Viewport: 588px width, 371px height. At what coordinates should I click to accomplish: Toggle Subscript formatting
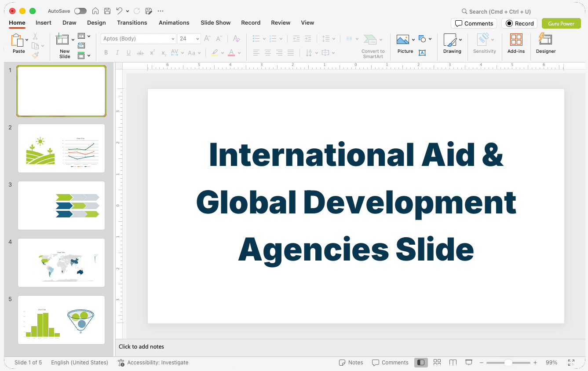pyautogui.click(x=164, y=53)
